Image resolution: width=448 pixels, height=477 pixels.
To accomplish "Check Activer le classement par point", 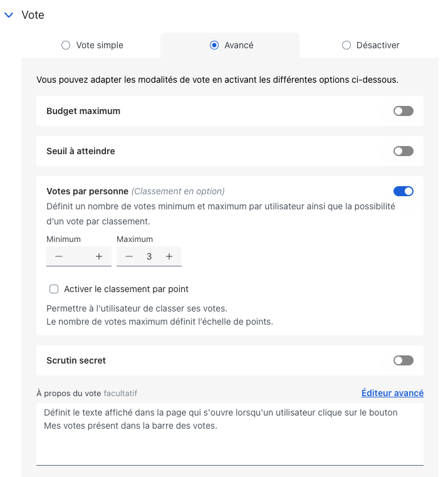I will click(x=54, y=289).
